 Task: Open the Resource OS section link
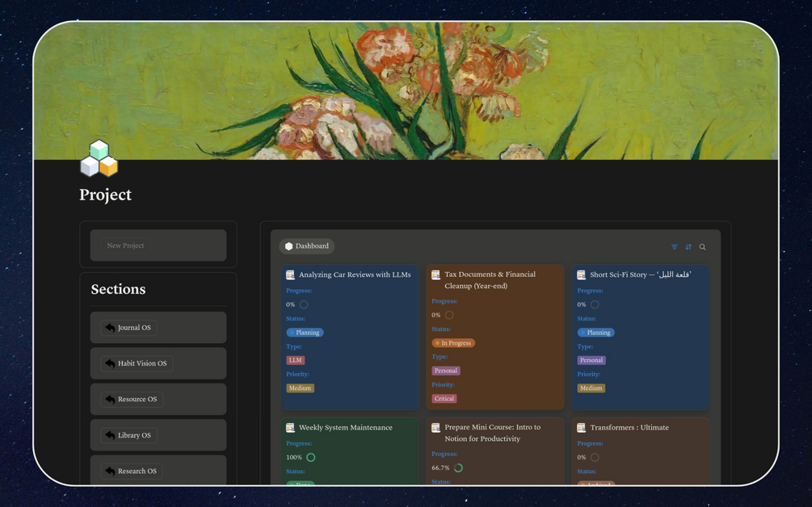[x=132, y=399]
